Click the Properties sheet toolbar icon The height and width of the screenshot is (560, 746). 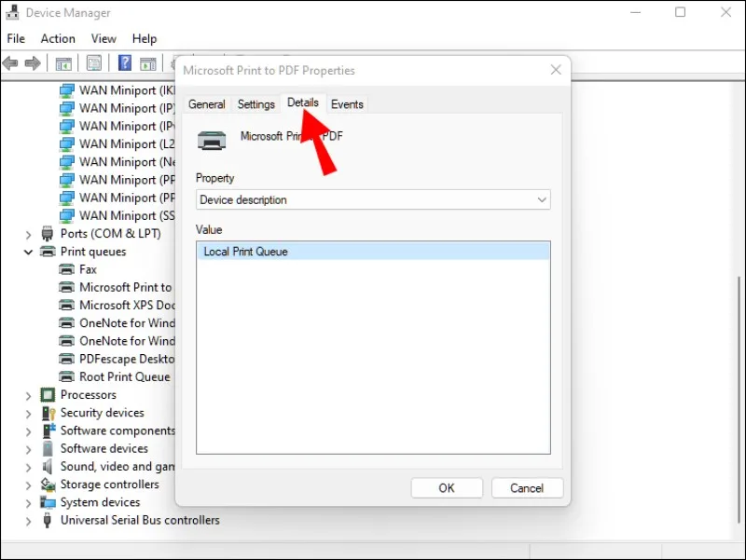click(x=94, y=62)
